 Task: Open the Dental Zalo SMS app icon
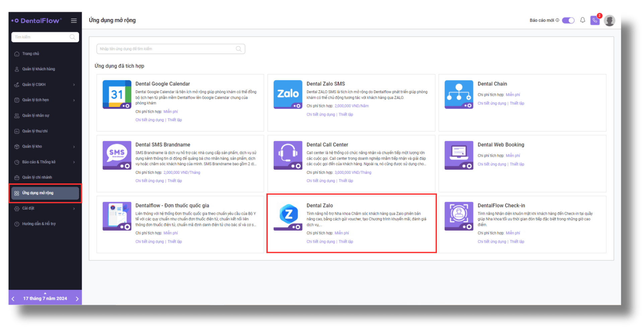coord(288,94)
